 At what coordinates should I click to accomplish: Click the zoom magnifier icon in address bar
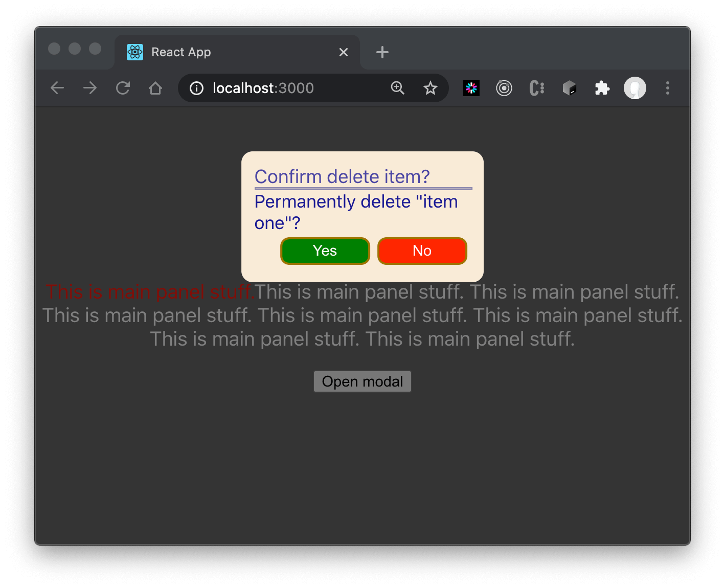397,88
